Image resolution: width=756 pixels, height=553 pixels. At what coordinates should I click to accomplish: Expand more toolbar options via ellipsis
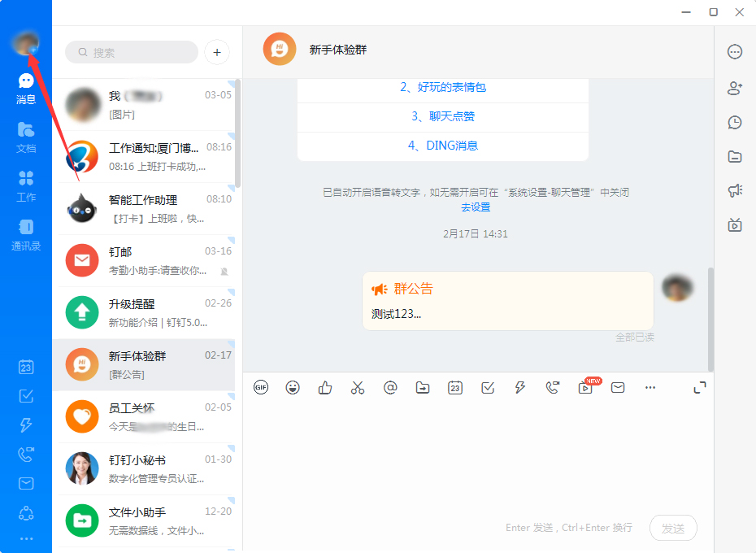tap(650, 388)
